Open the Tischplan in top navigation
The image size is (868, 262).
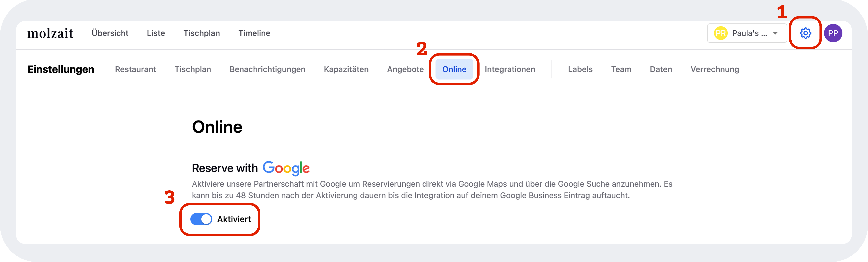202,33
